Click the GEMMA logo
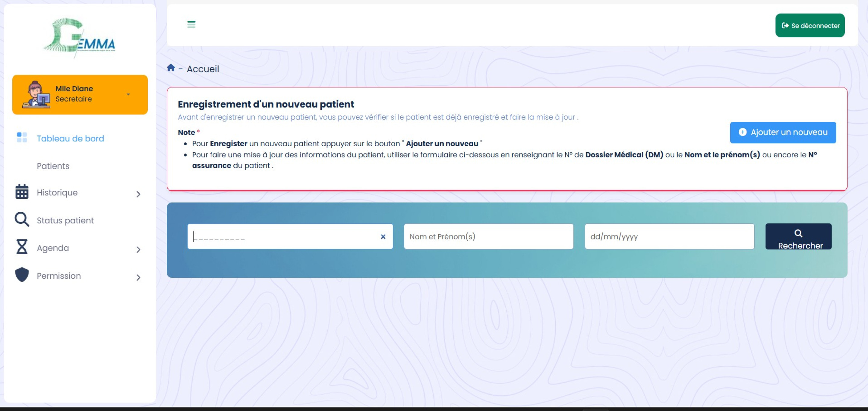The width and height of the screenshot is (868, 411). click(80, 38)
